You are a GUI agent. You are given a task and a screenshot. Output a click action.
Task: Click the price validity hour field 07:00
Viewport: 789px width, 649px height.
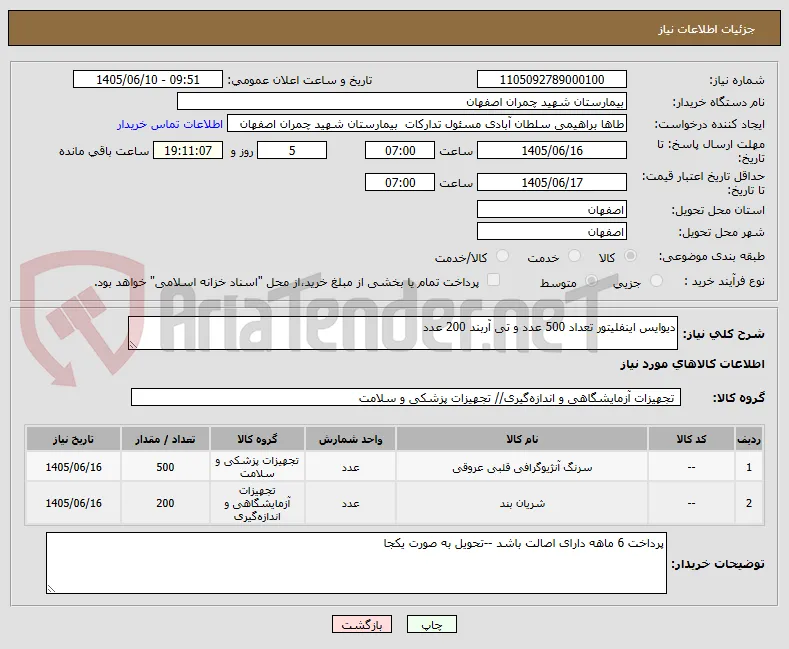[x=400, y=182]
